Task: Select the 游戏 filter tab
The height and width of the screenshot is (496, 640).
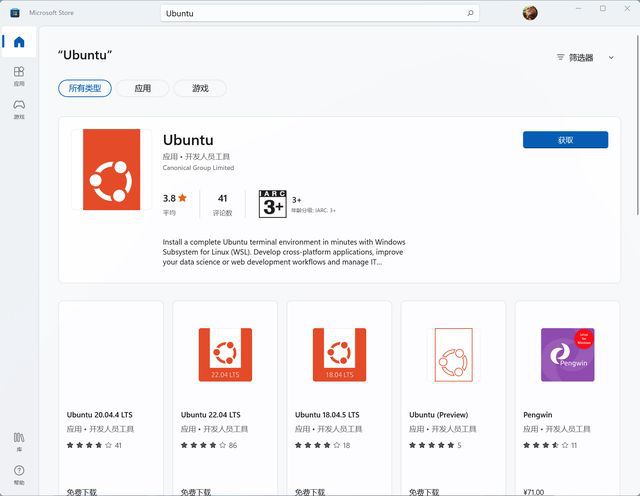Action: click(x=199, y=89)
